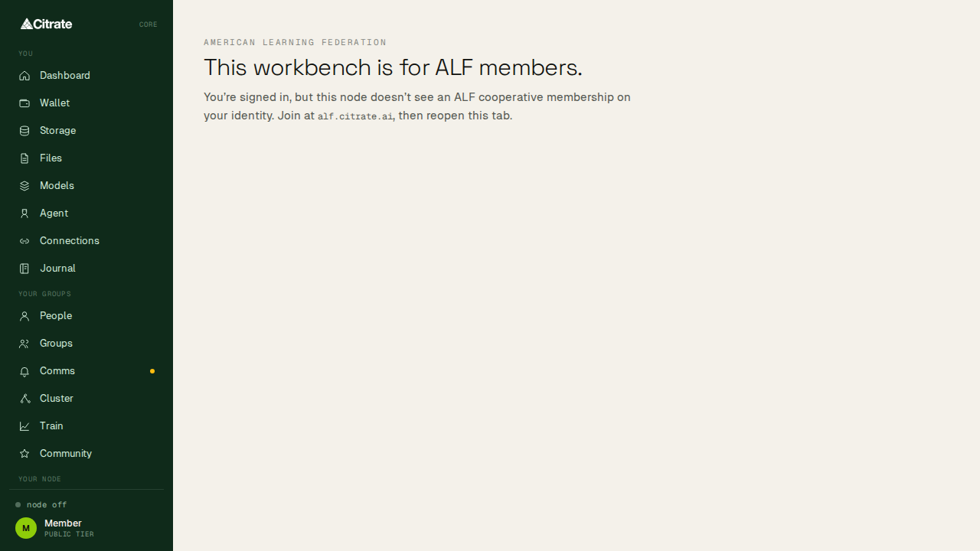Click the Agent icon in sidebar

click(24, 214)
